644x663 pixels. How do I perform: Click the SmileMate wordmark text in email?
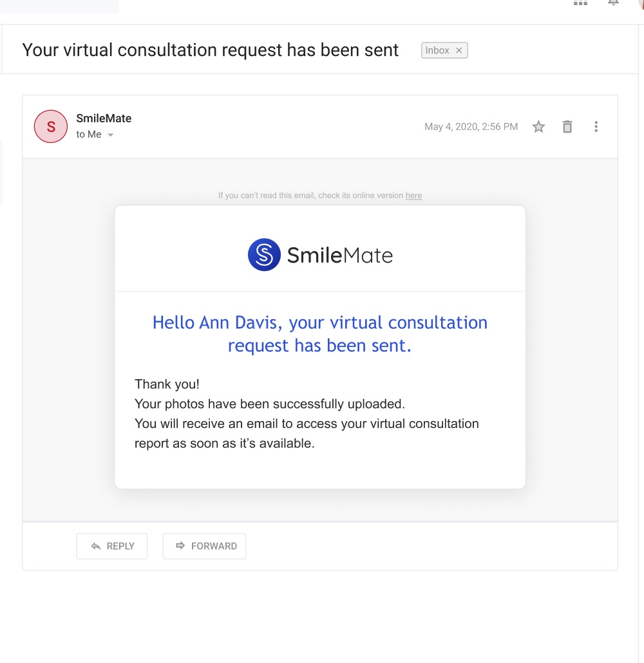pyautogui.click(x=339, y=256)
